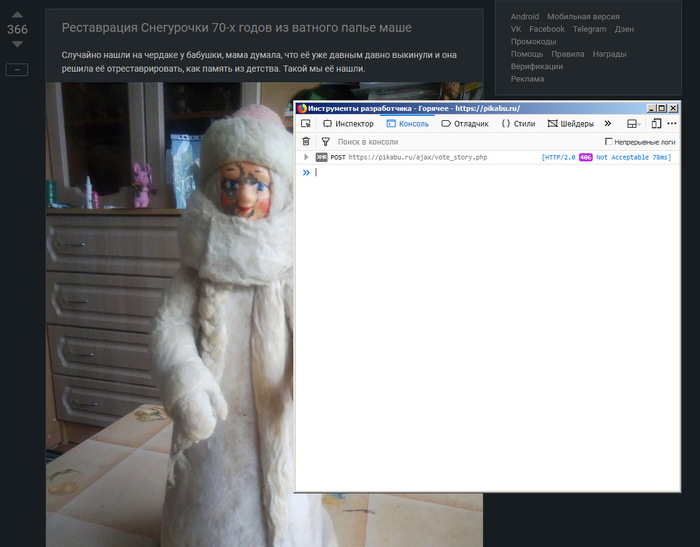The width and height of the screenshot is (700, 547).
Task: Open the DevTools docking options dropdown
Action: click(x=633, y=124)
